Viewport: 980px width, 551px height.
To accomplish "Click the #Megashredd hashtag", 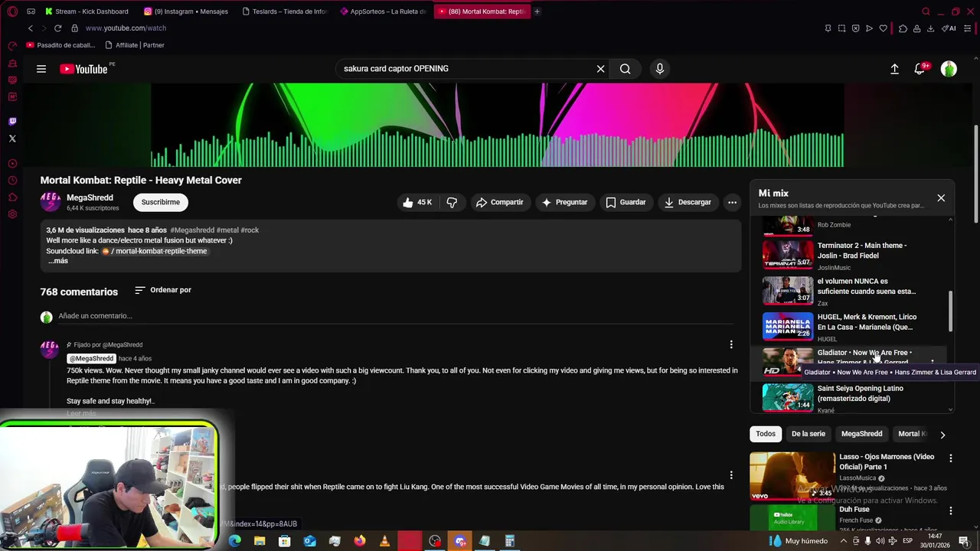I will pyautogui.click(x=192, y=230).
